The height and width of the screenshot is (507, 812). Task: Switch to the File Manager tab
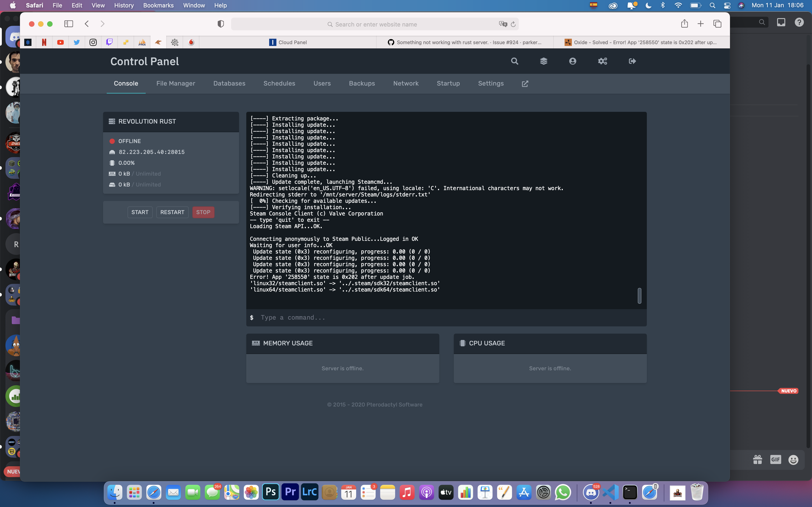pyautogui.click(x=176, y=84)
